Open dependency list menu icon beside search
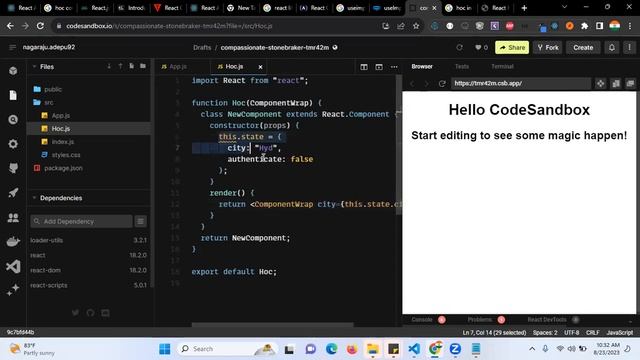The image size is (640, 360). [x=140, y=221]
